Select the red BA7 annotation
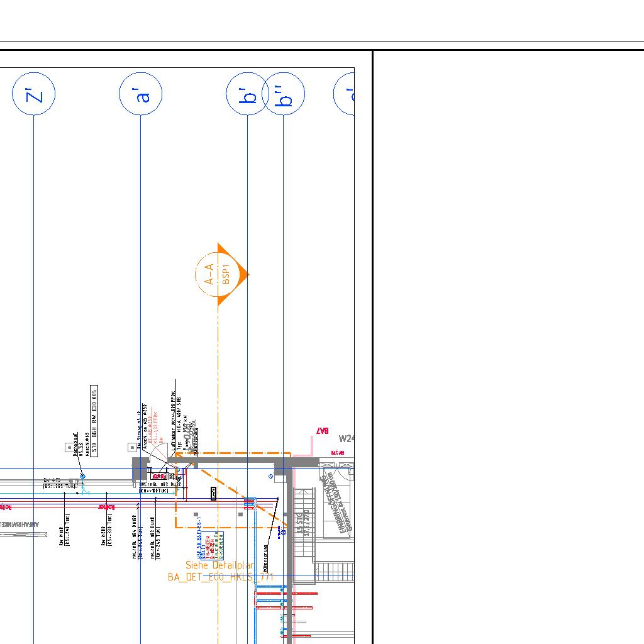The image size is (644, 644). [323, 431]
